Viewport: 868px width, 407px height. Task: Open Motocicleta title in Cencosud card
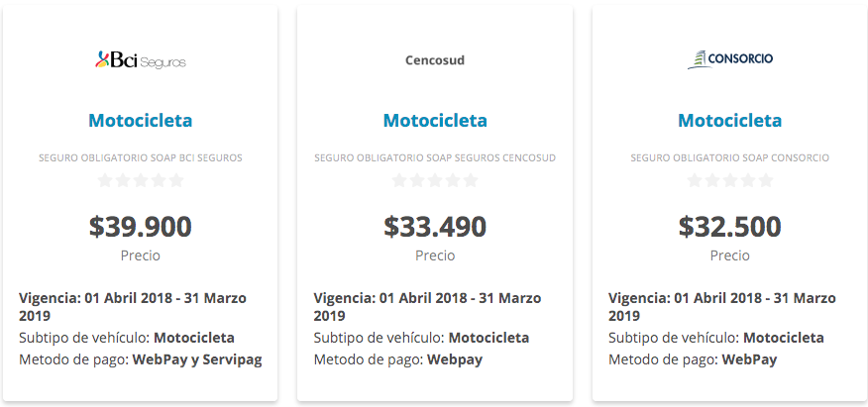(435, 120)
